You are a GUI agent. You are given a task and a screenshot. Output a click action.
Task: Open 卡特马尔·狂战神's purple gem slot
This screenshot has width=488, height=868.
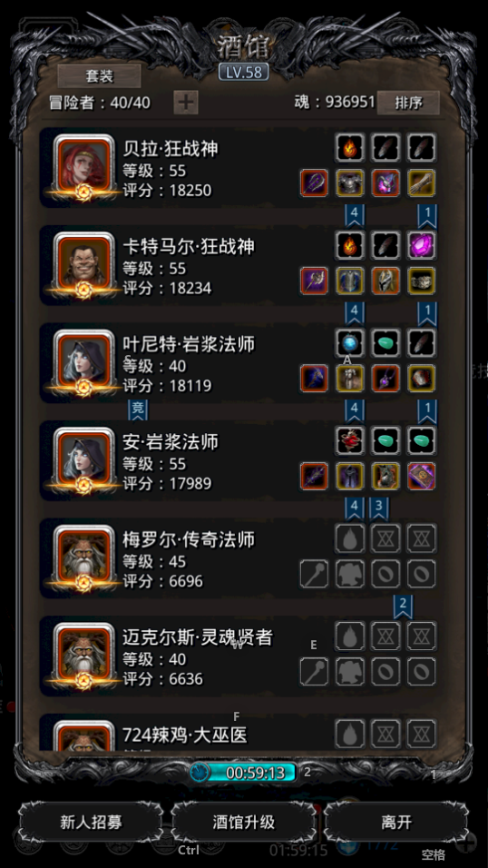pos(421,244)
